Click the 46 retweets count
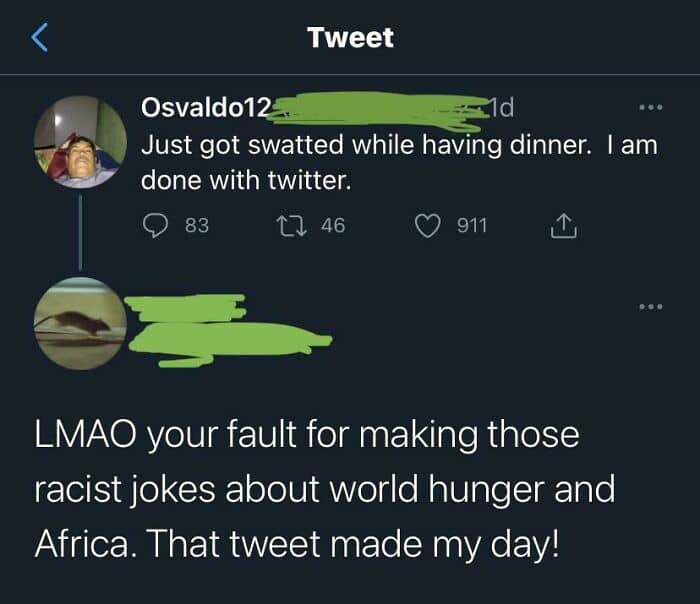This screenshot has width=700, height=604. click(333, 226)
